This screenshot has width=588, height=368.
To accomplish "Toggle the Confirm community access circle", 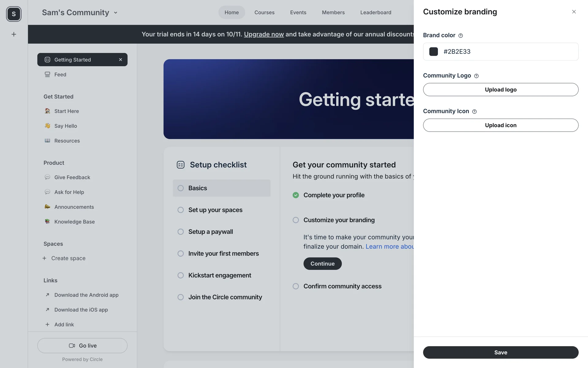I will [x=296, y=286].
